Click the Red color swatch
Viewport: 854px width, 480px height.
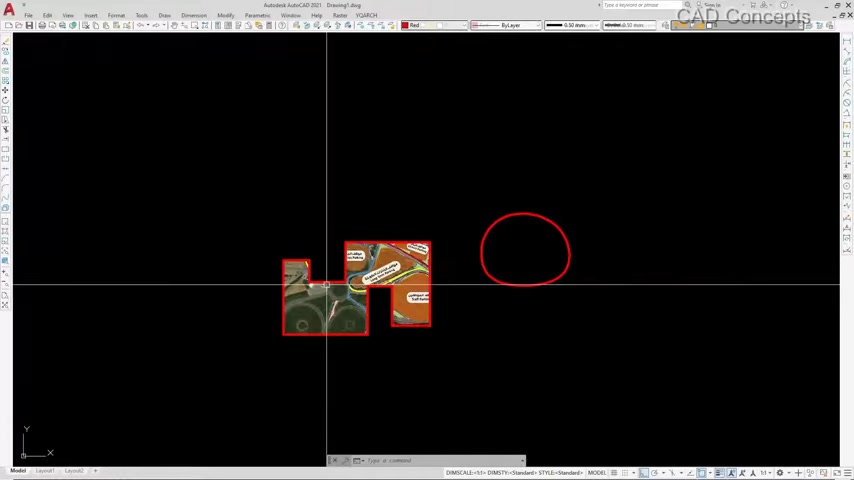point(405,26)
